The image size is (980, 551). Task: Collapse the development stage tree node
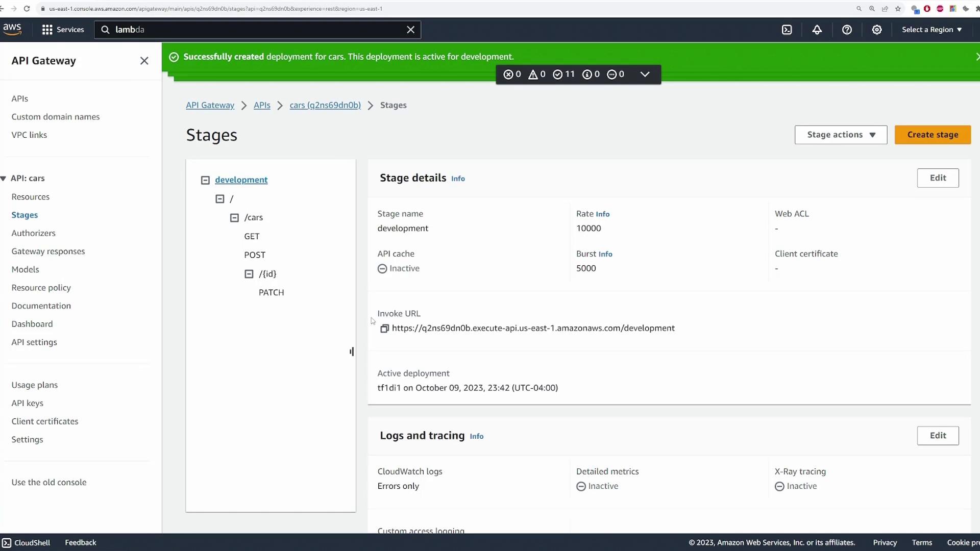pos(205,180)
